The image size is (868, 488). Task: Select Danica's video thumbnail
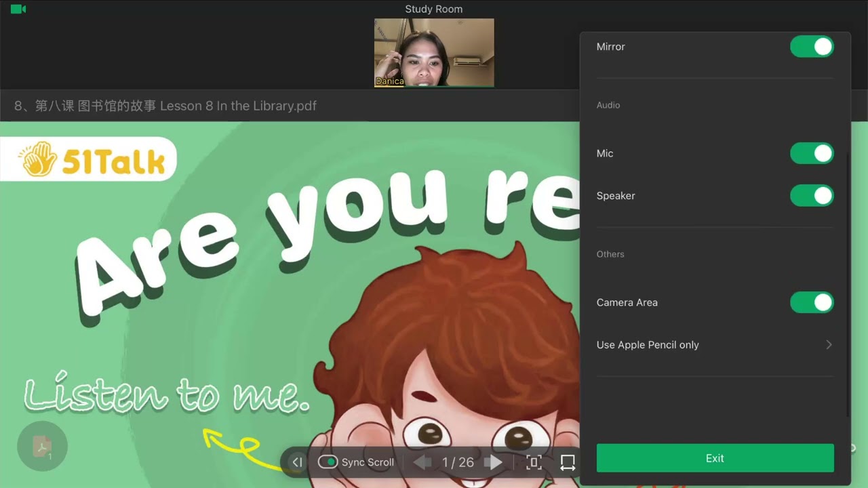[434, 53]
